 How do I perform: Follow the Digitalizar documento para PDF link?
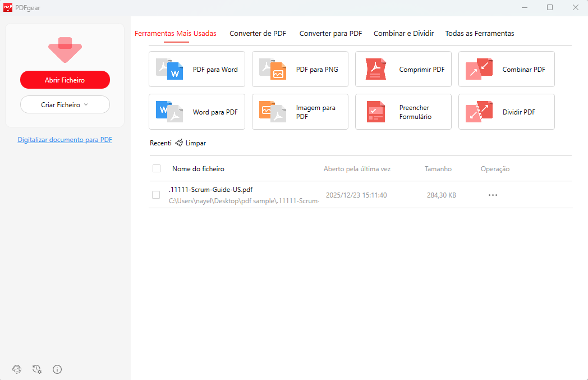tap(65, 140)
